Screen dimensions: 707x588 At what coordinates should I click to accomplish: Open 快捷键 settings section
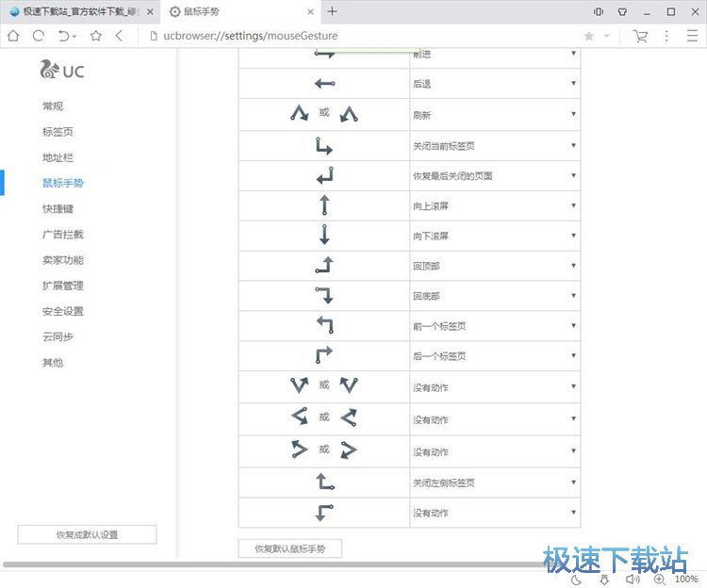click(58, 208)
